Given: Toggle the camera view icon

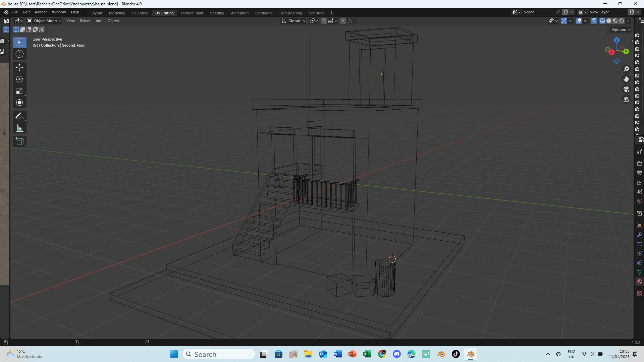Looking at the screenshot, I should (x=626, y=89).
